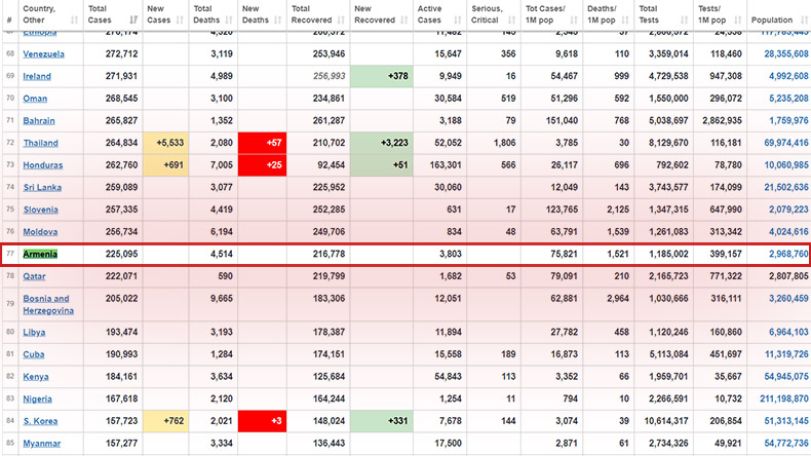811x456 pixels.
Task: Sort table by Active Cases column
Action: coord(440,14)
